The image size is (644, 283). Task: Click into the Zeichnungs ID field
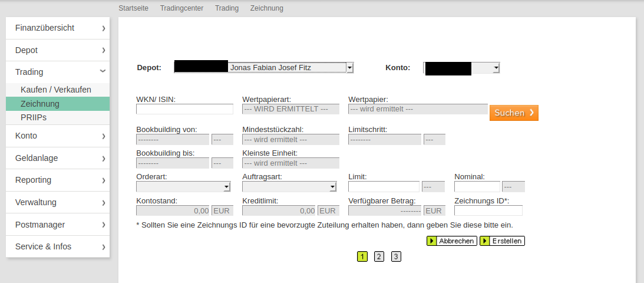click(488, 210)
